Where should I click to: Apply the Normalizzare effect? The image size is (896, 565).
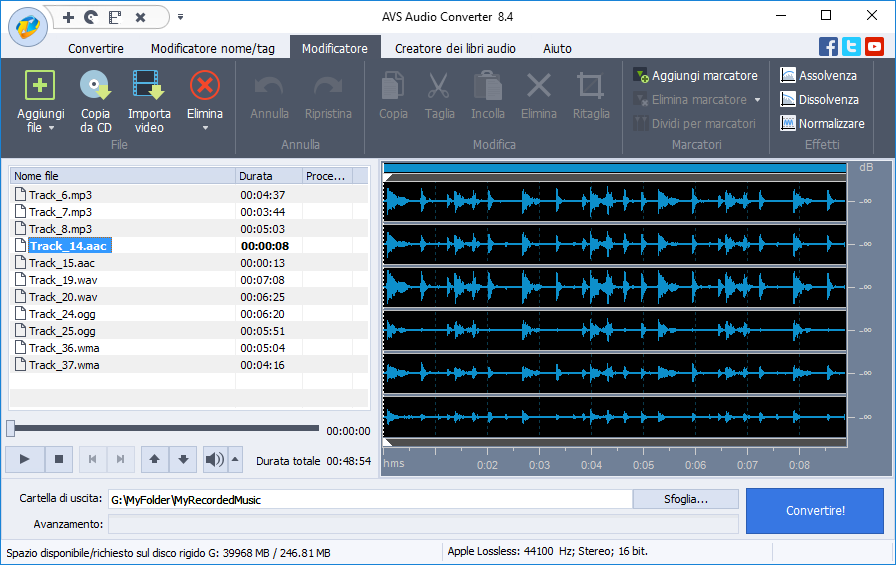tap(822, 123)
